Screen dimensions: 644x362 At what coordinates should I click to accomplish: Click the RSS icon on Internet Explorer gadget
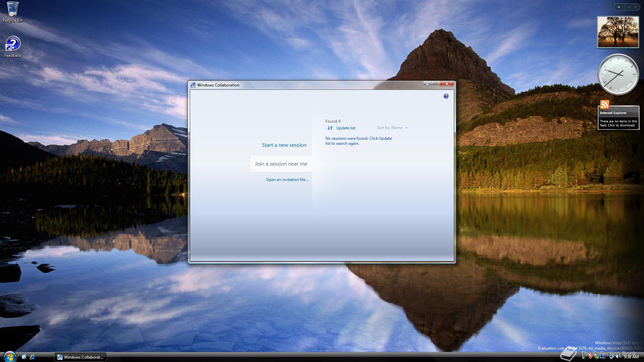tap(604, 105)
